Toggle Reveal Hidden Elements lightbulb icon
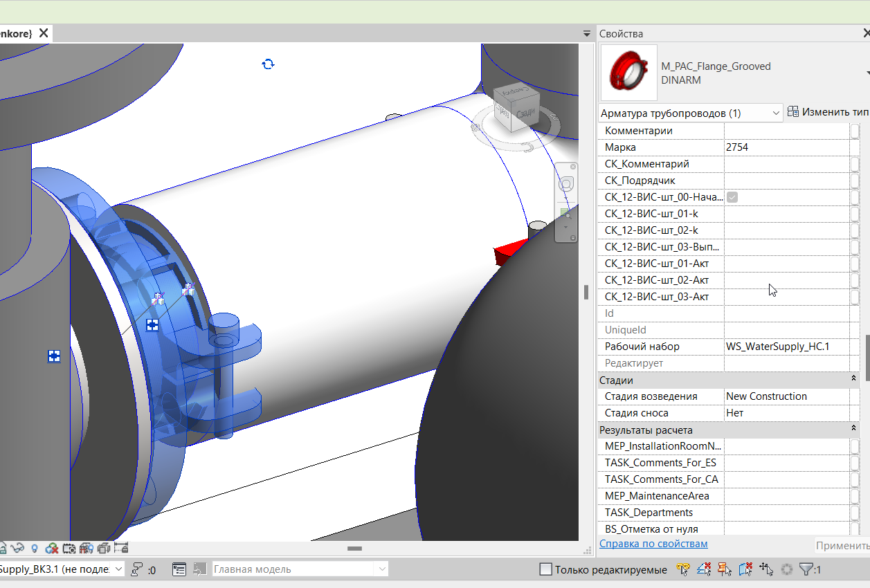870x588 pixels. [x=35, y=549]
